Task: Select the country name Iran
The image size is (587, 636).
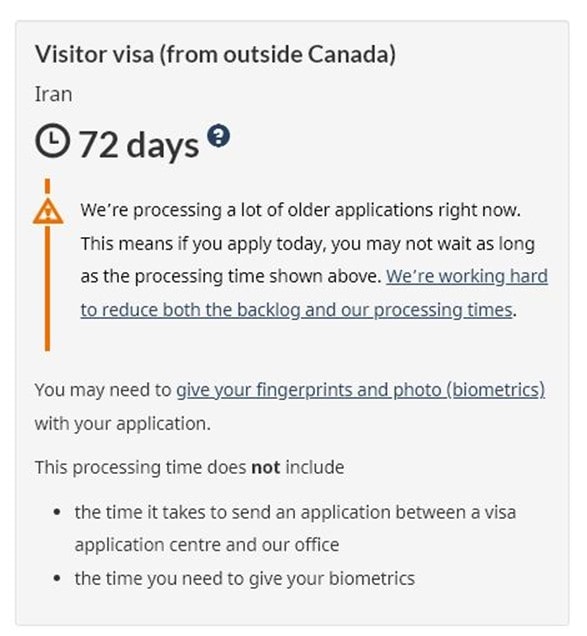Action: [54, 94]
